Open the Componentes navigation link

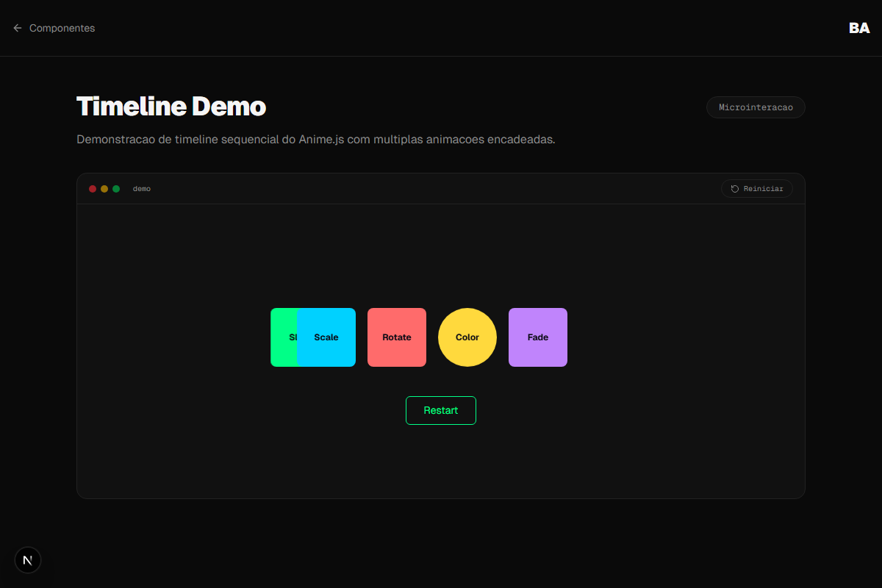click(62, 28)
